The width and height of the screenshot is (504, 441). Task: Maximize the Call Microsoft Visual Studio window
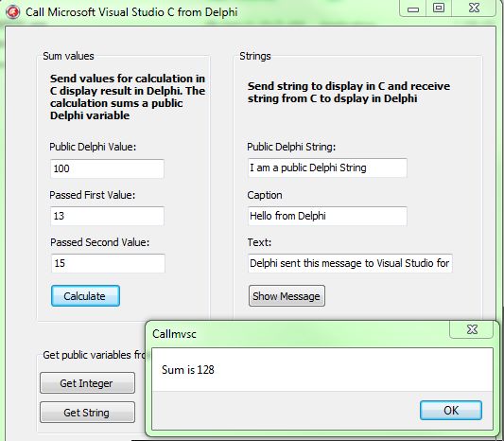click(x=439, y=8)
